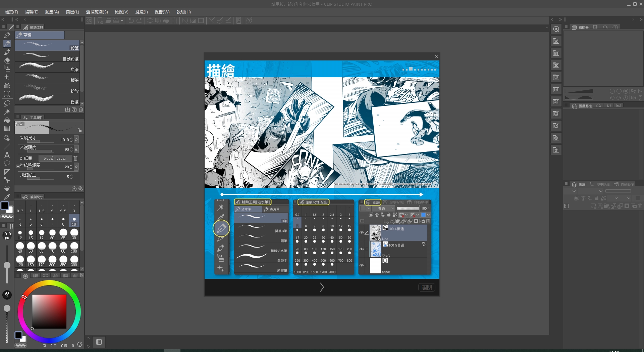Click the 關閉 button in the dialog
This screenshot has width=644, height=352.
tap(427, 288)
